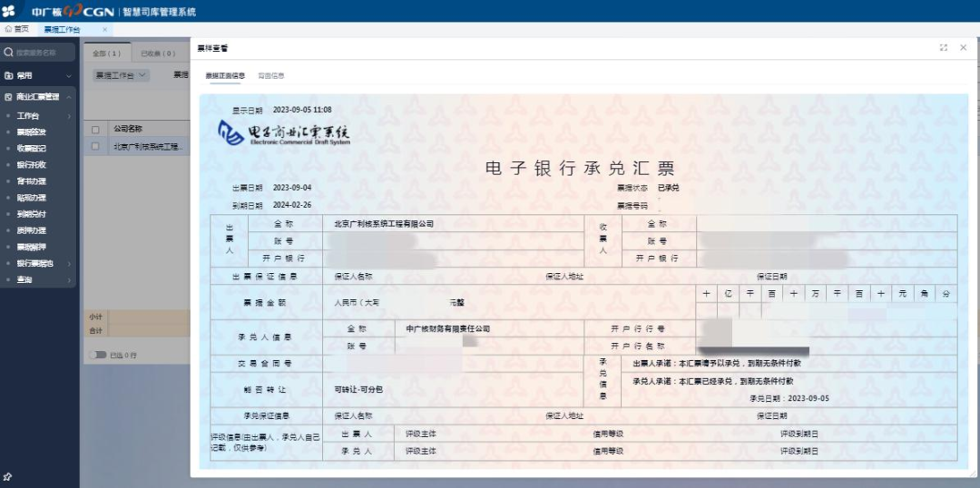Click the app grid logo icon at top-left
980x488 pixels.
tap(8, 11)
